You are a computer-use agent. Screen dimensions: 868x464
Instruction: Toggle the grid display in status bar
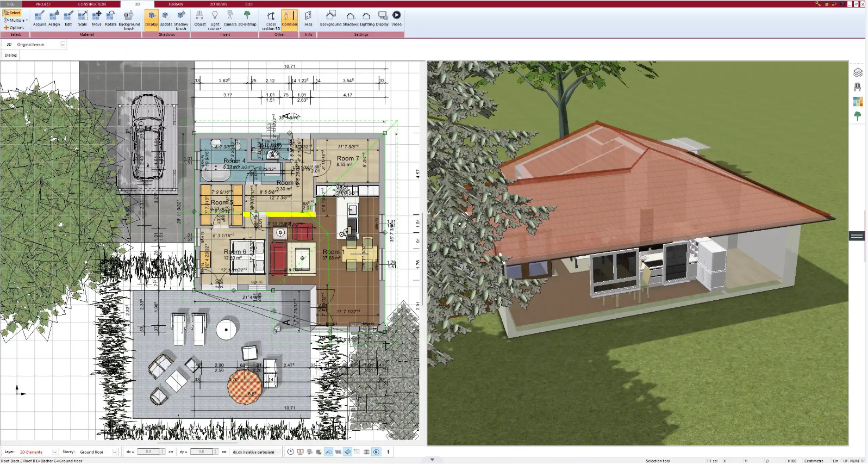[x=366, y=452]
